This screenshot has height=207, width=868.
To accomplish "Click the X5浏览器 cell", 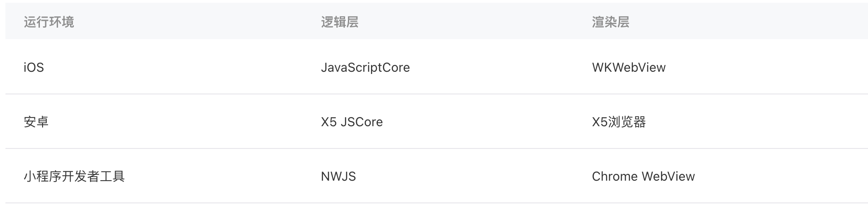I will 618,122.
